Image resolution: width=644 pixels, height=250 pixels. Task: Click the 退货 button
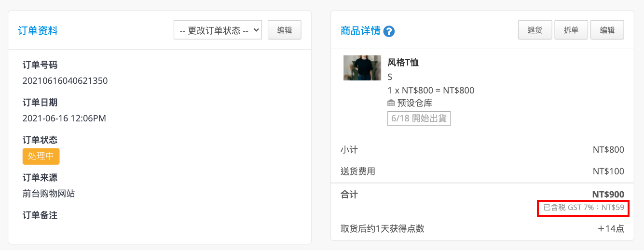(x=535, y=30)
